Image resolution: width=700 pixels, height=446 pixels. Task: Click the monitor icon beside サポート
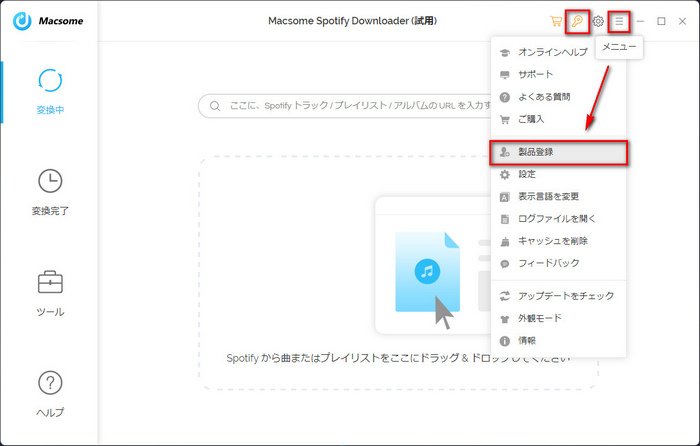pyautogui.click(x=504, y=75)
